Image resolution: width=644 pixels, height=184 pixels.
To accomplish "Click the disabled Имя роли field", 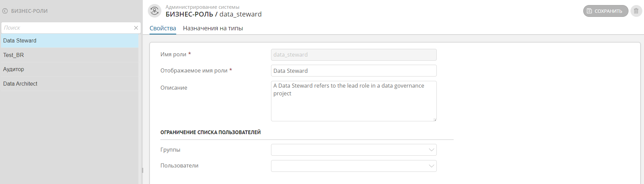I will click(x=353, y=55).
